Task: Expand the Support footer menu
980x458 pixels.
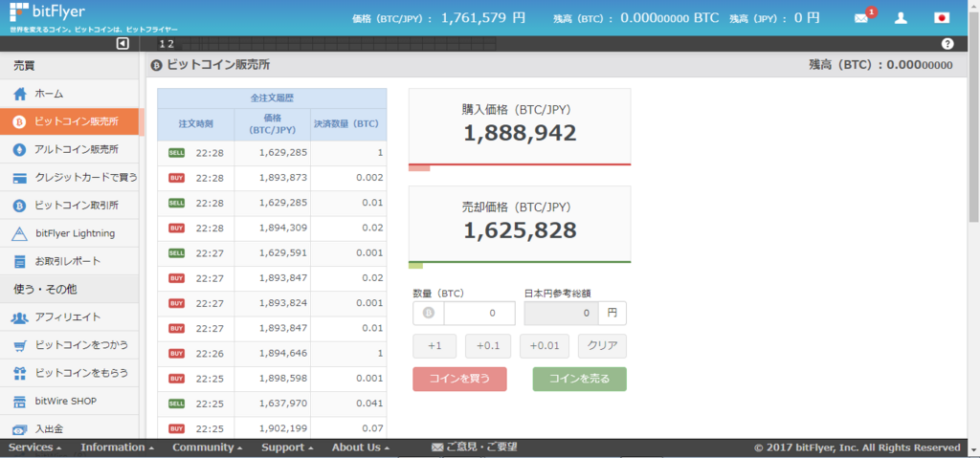Action: point(287,447)
